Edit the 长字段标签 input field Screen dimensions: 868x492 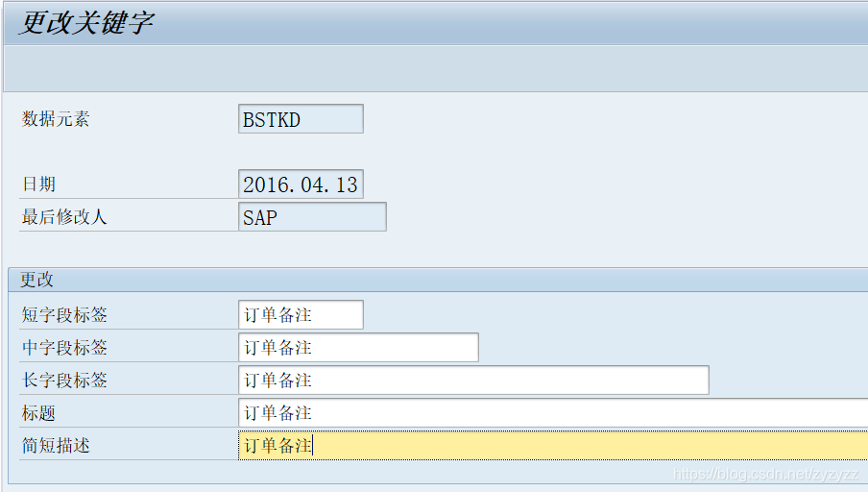click(473, 381)
